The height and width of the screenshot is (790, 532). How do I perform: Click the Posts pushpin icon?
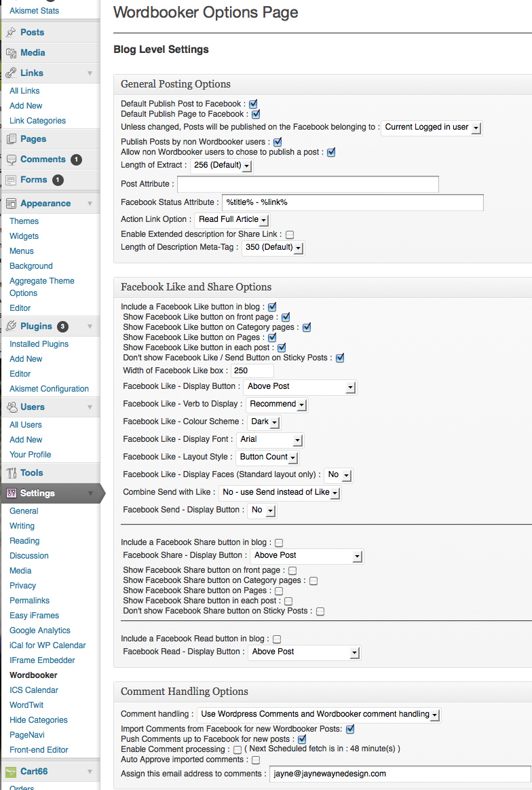11,33
